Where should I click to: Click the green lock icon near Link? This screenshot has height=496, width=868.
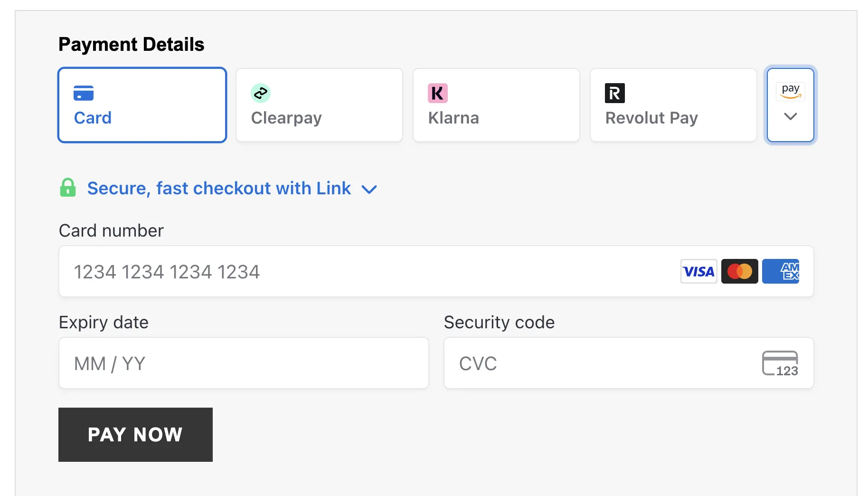68,188
